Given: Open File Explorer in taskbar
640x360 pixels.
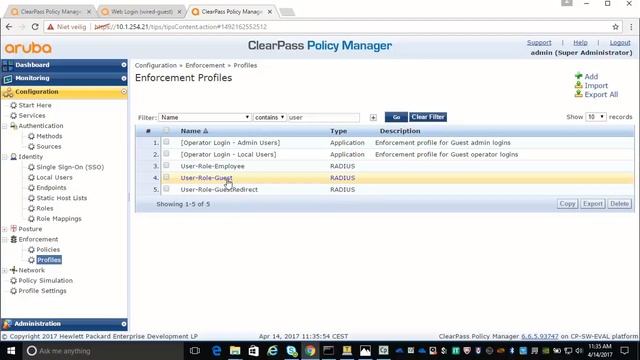Looking at the screenshot, I should [x=235, y=351].
